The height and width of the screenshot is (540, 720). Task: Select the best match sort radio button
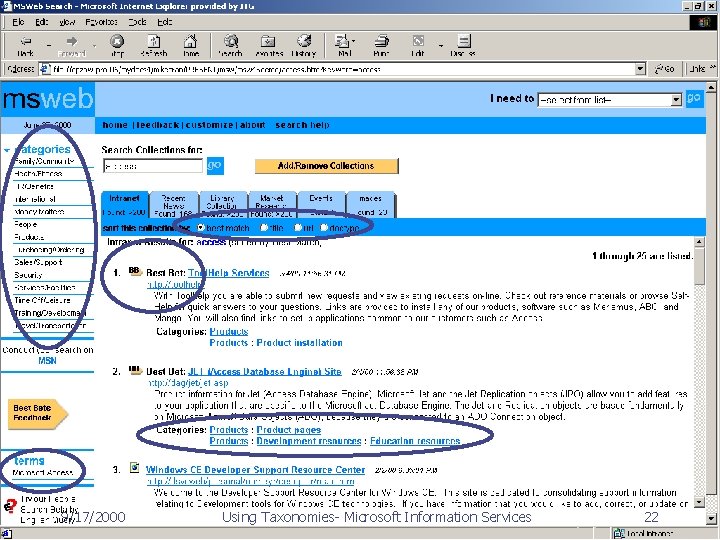point(201,227)
